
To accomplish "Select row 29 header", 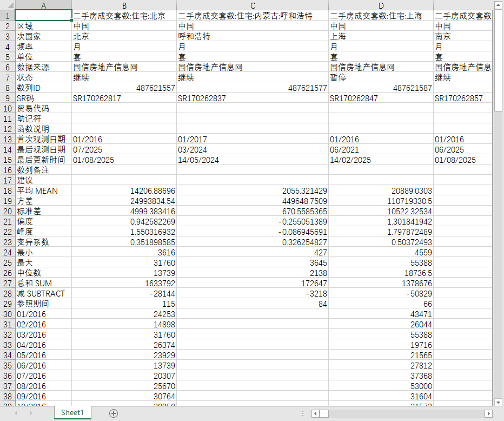I will pos(8,304).
